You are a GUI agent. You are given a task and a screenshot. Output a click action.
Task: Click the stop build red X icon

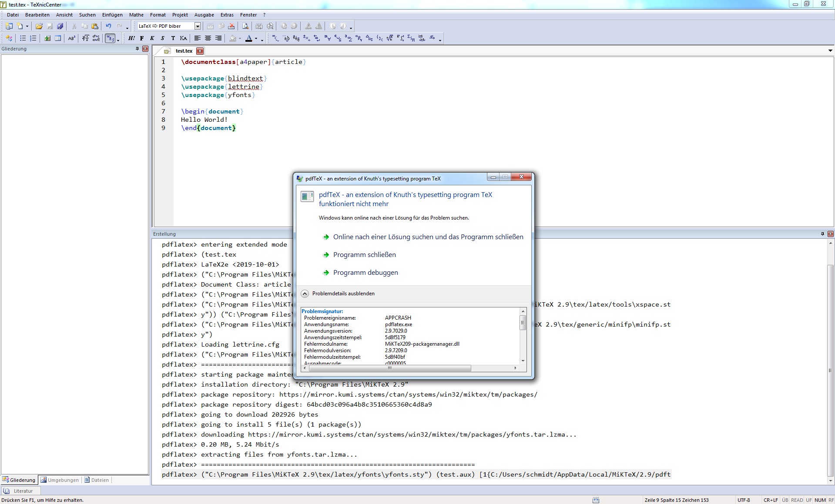[231, 26]
